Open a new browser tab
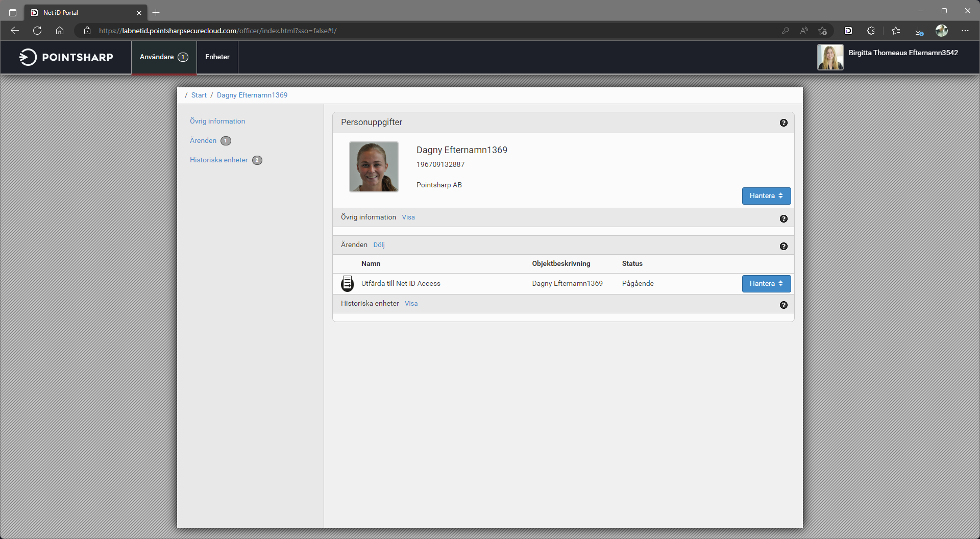 coord(156,12)
